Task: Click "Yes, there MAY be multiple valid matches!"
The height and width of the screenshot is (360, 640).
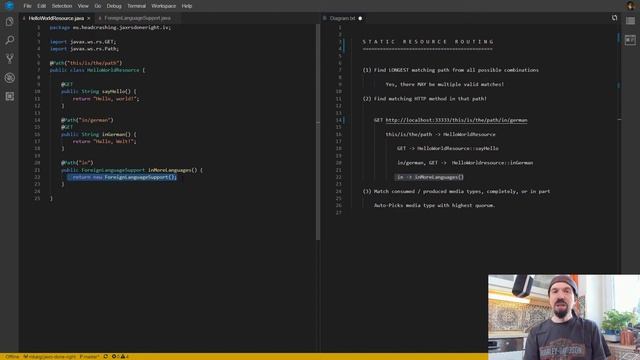Action: tap(445, 84)
